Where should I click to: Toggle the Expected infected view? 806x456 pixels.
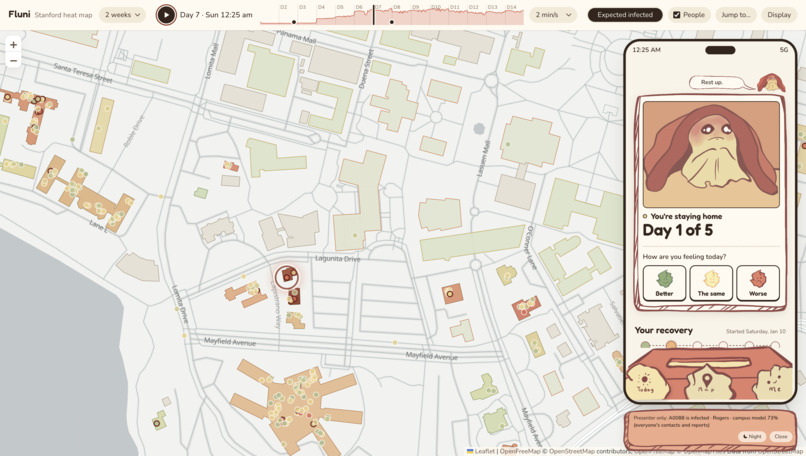[x=625, y=15]
